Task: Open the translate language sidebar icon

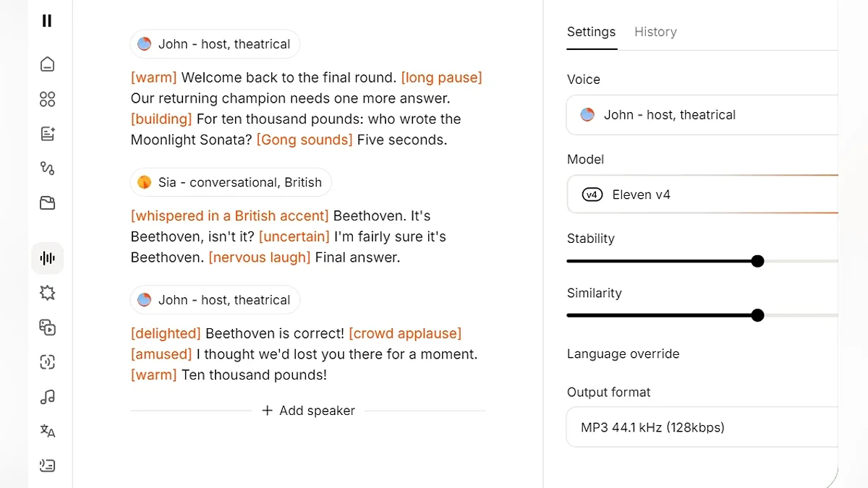Action: tap(47, 432)
